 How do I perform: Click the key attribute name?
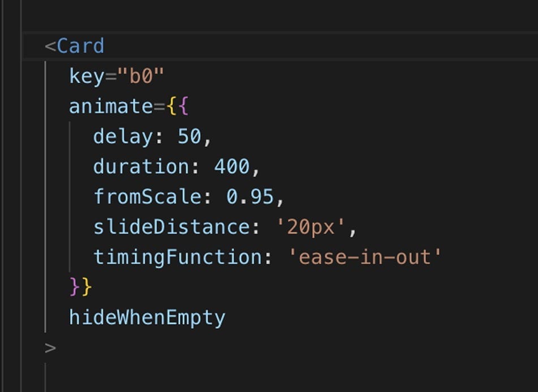[x=87, y=76]
